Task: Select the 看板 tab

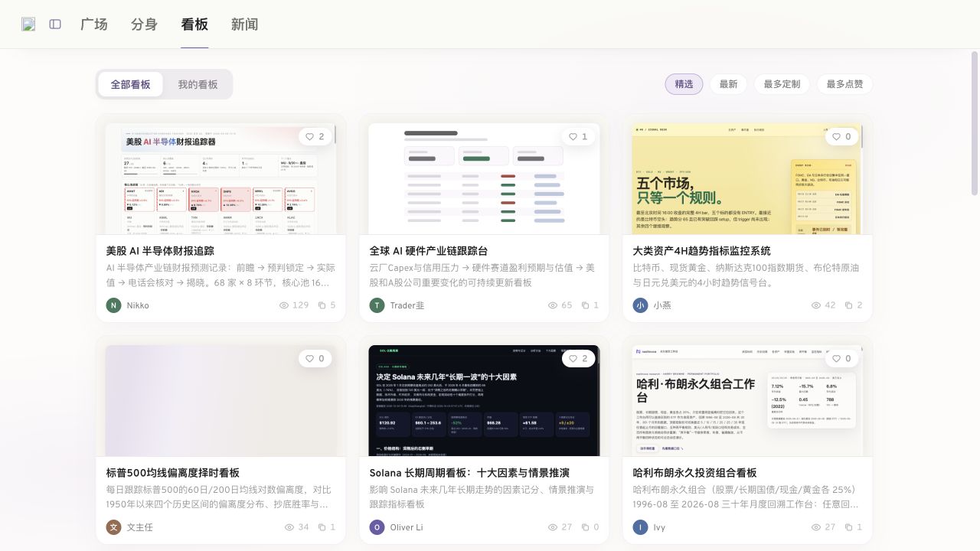Action: [194, 24]
